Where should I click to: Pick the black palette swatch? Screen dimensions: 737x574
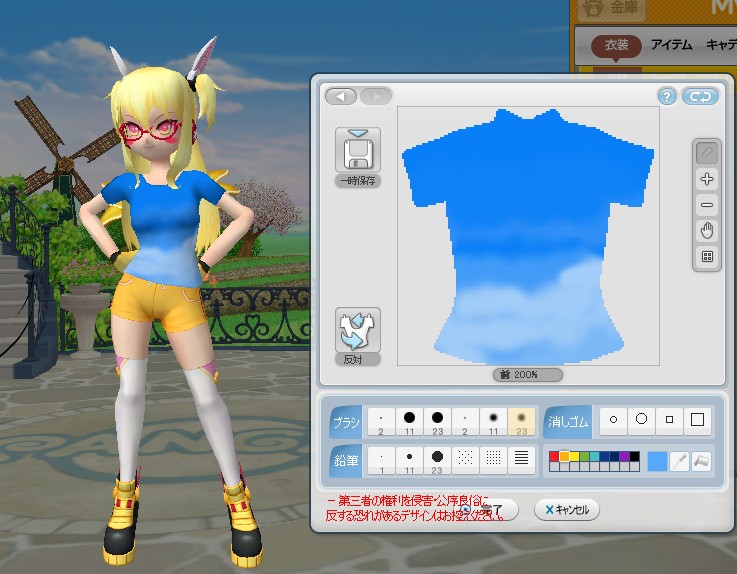(x=635, y=456)
